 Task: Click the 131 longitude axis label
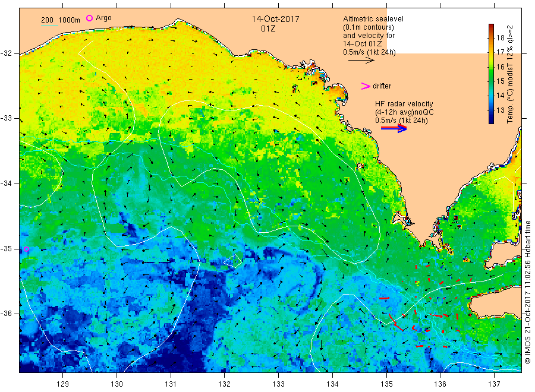click(x=171, y=384)
